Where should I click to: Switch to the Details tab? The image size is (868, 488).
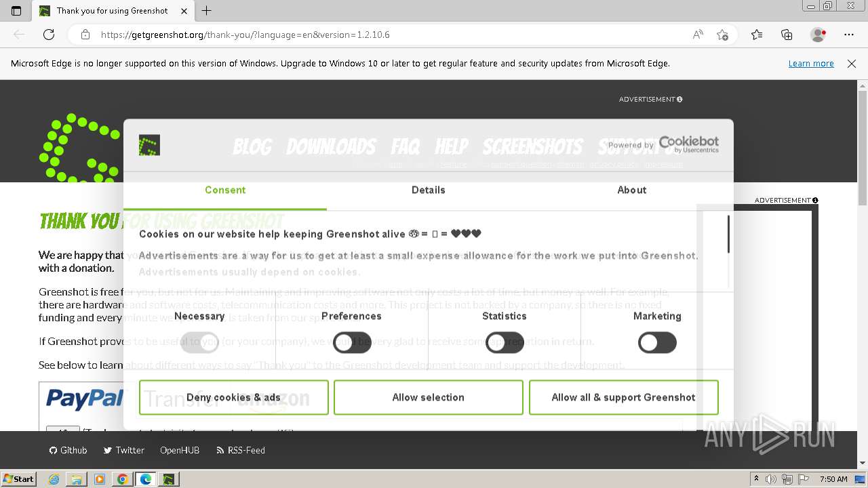click(429, 190)
